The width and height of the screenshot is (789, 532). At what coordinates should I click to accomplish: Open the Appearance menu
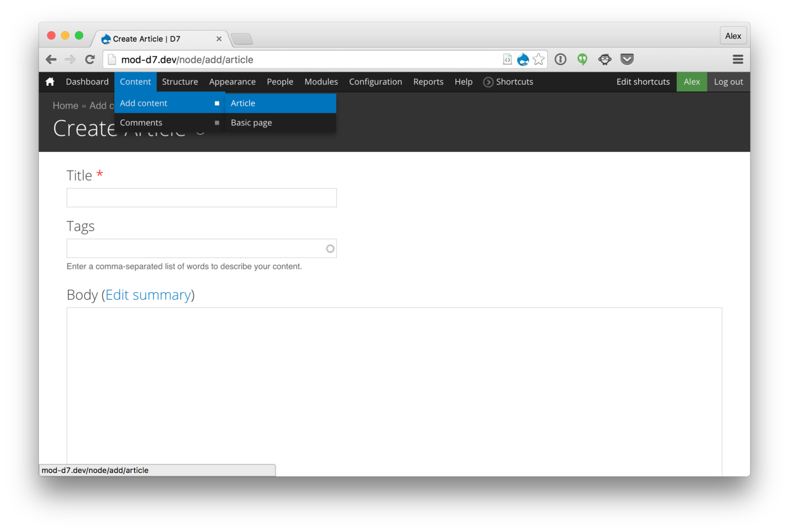232,82
